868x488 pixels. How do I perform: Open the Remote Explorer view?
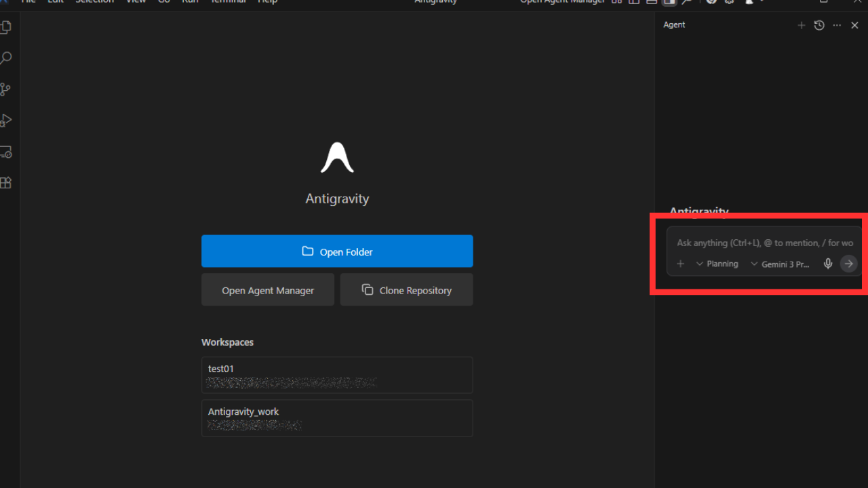6,152
